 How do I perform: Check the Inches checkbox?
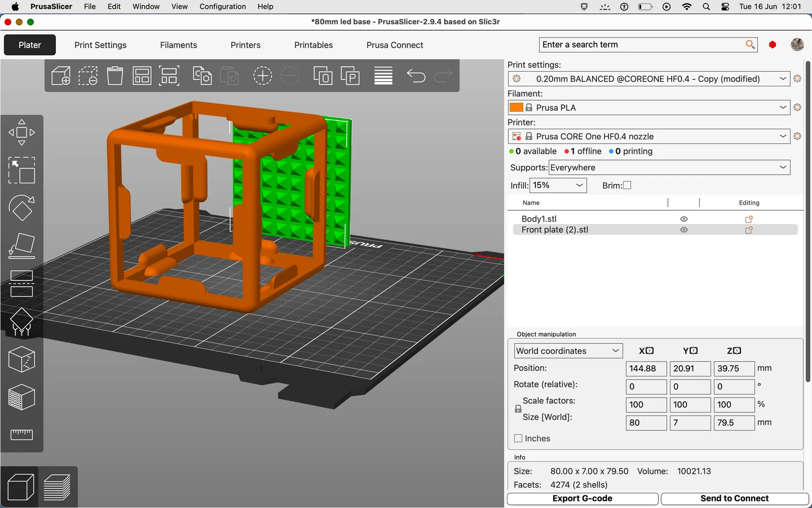pos(518,438)
